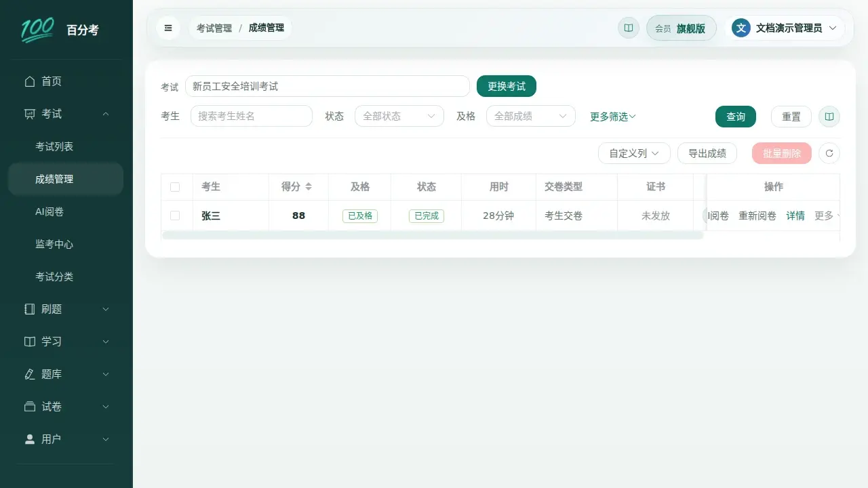The image size is (868, 488).
Task: Collapse the 考试 sidebar section
Action: pos(66,114)
